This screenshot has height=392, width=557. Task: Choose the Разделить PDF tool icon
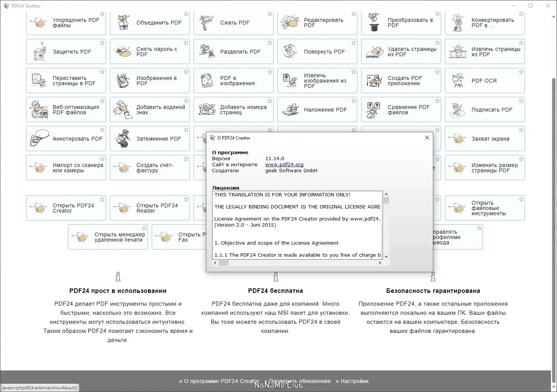coord(207,52)
